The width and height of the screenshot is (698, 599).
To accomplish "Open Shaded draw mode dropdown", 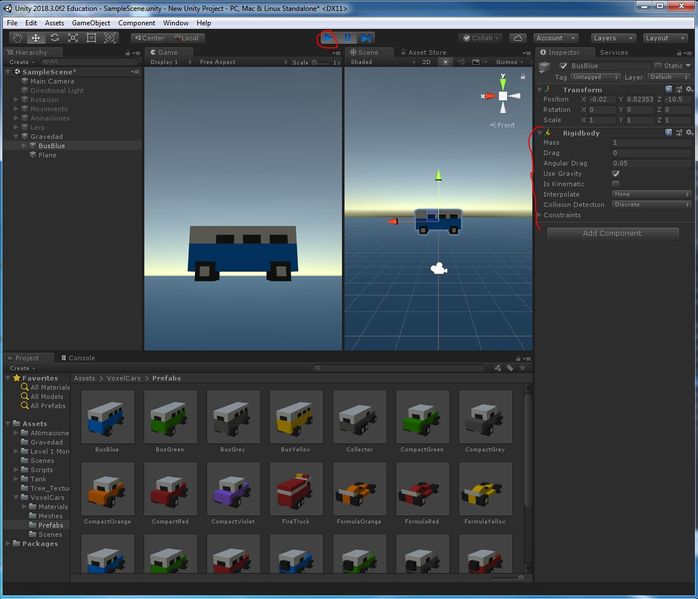I will click(x=383, y=62).
